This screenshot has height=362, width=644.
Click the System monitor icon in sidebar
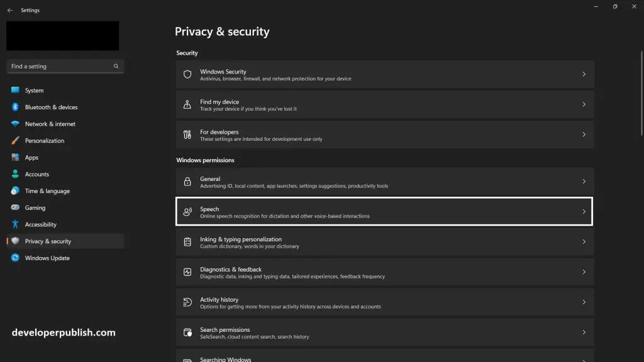[x=15, y=90]
